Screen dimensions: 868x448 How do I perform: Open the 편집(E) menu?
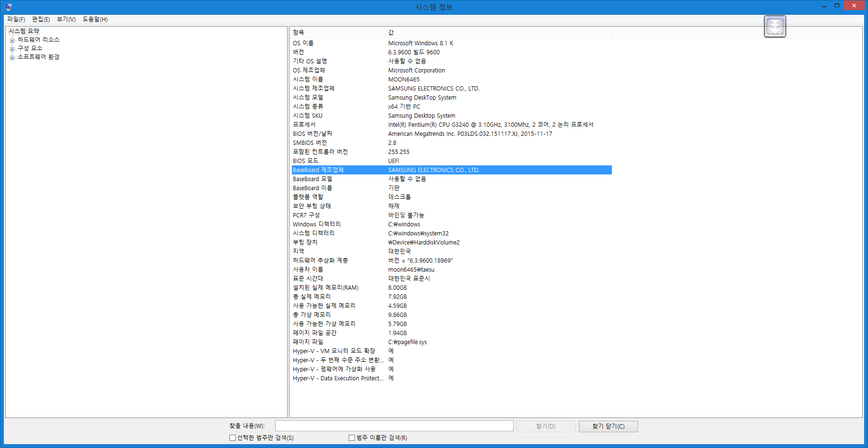[x=41, y=20]
